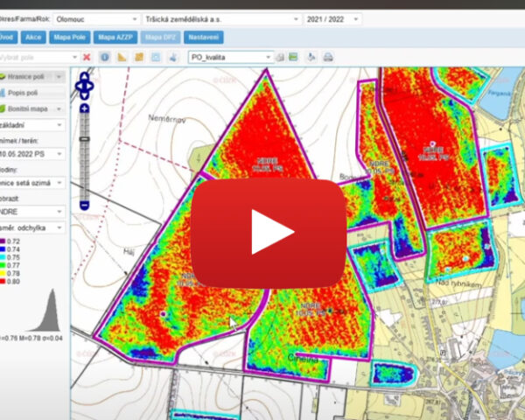525x420 pixels.
Task: Select the blue info tool icon
Action: click(105, 57)
